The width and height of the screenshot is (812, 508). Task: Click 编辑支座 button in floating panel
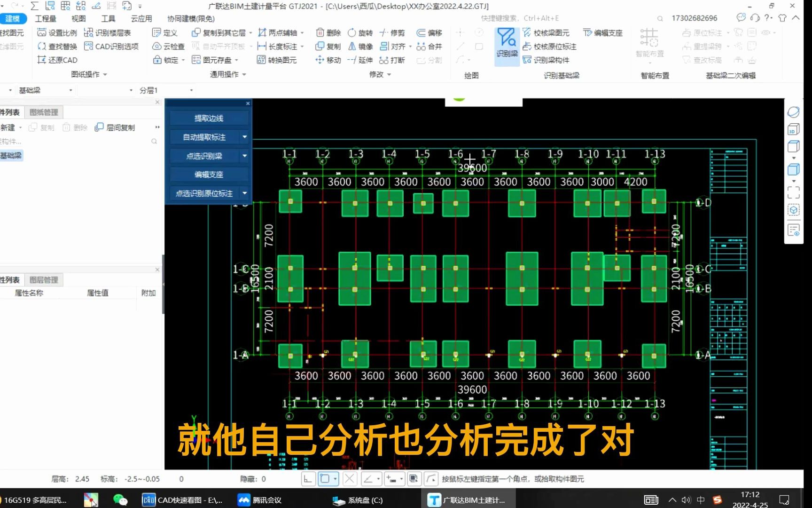(209, 175)
